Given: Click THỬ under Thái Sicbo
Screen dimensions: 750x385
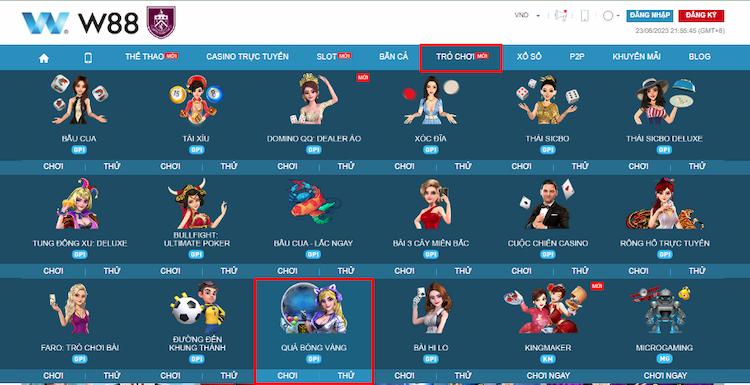Looking at the screenshot, I should [x=580, y=166].
